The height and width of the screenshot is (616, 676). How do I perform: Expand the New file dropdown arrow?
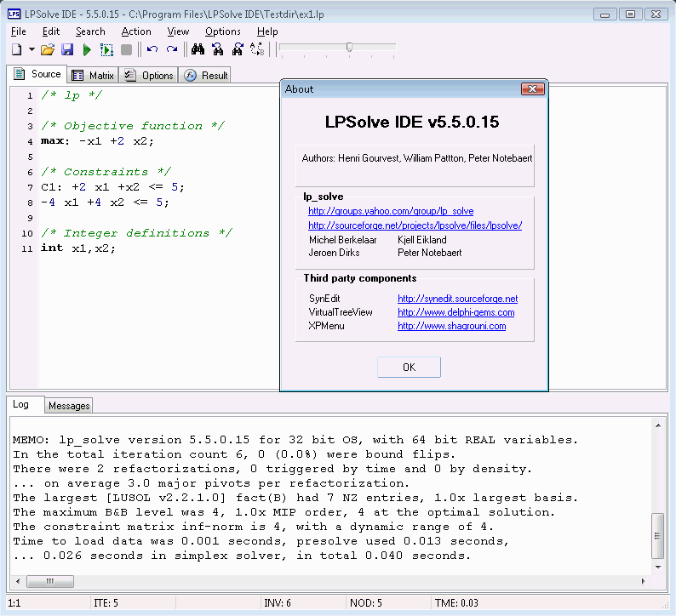click(x=32, y=50)
